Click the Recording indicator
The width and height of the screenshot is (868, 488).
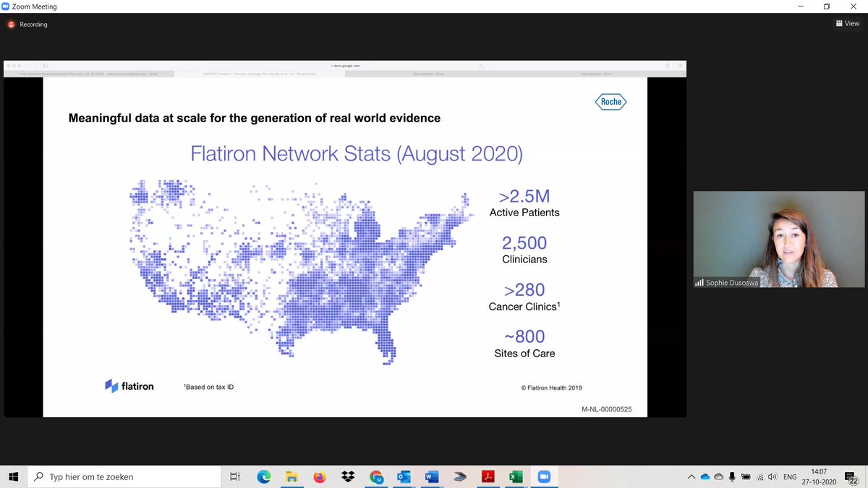(27, 25)
